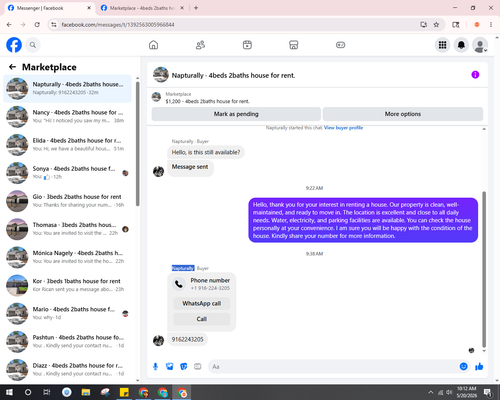
Task: Click the long purple reply message bubble
Action: 363,220
